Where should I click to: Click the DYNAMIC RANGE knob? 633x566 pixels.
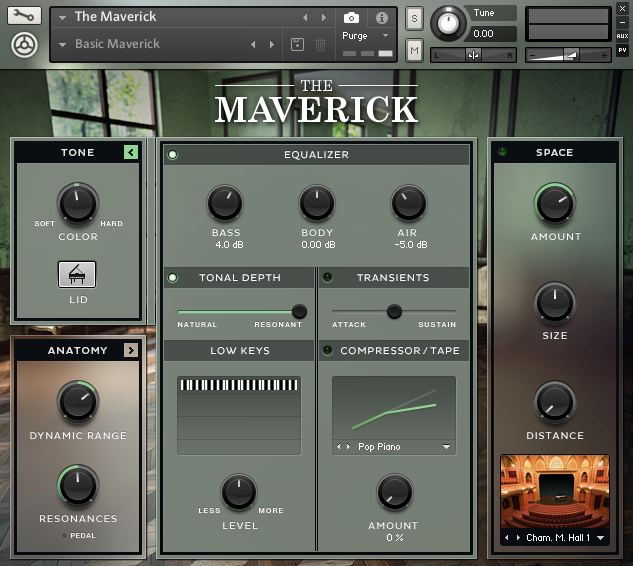(78, 402)
